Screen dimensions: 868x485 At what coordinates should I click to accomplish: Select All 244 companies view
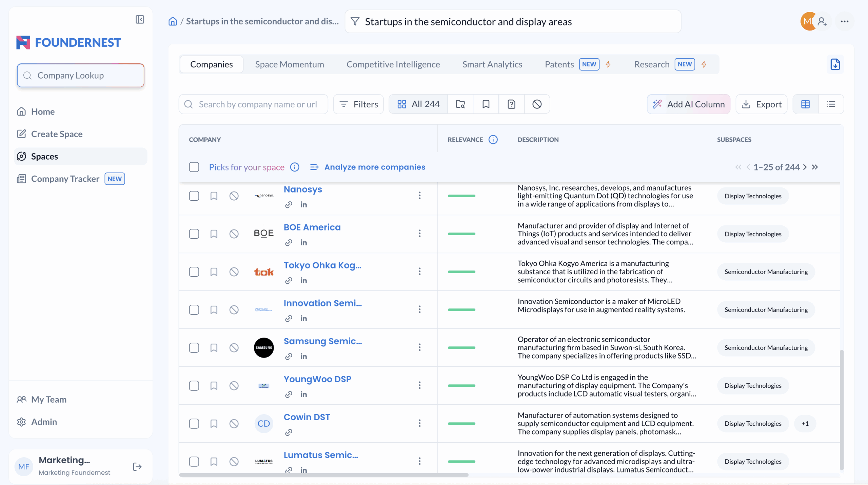pos(418,104)
